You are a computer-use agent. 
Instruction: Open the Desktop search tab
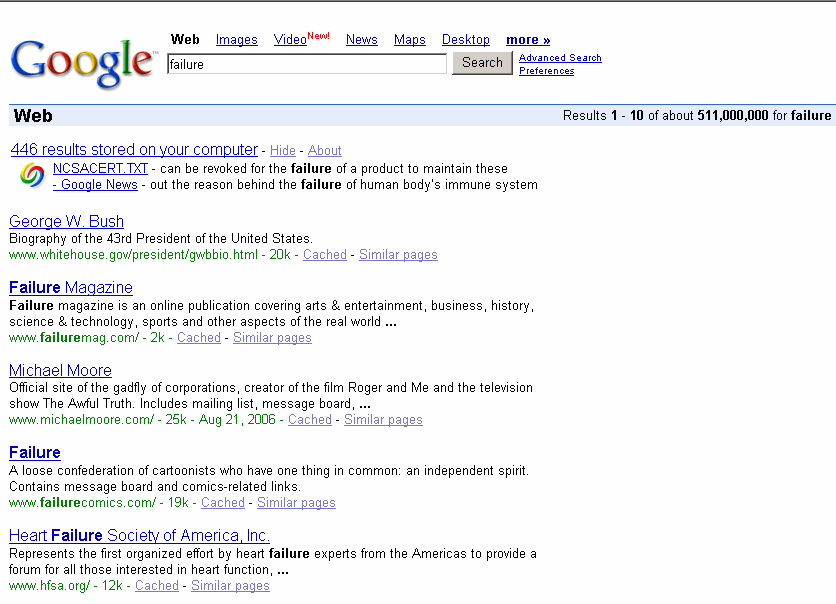(465, 39)
